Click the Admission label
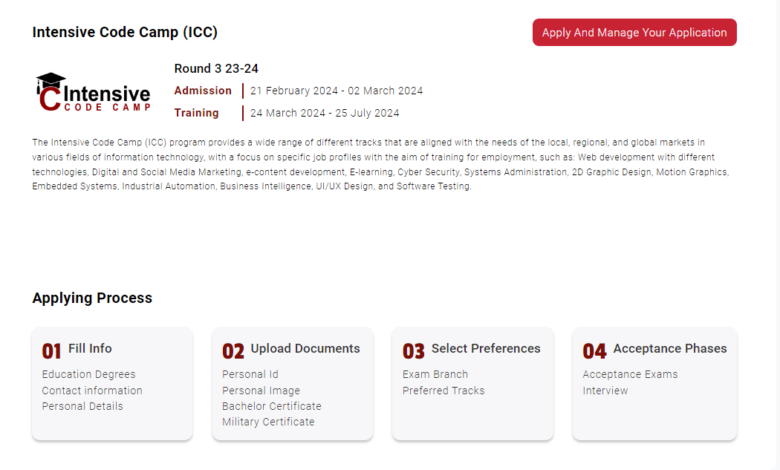Image resolution: width=780 pixels, height=470 pixels. (202, 91)
